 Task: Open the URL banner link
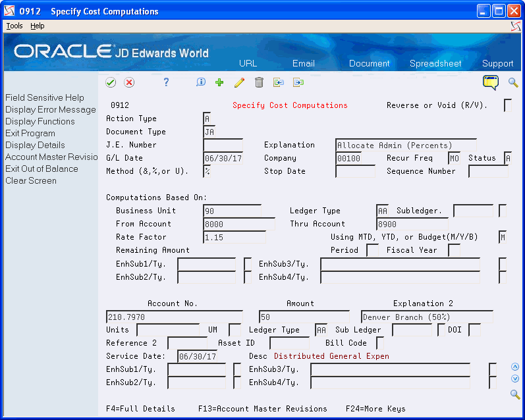pos(248,64)
